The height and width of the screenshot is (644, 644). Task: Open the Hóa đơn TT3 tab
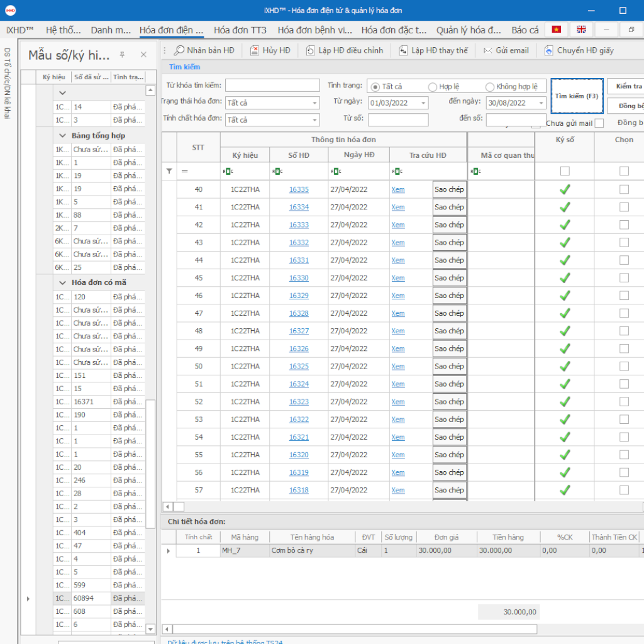(240, 30)
